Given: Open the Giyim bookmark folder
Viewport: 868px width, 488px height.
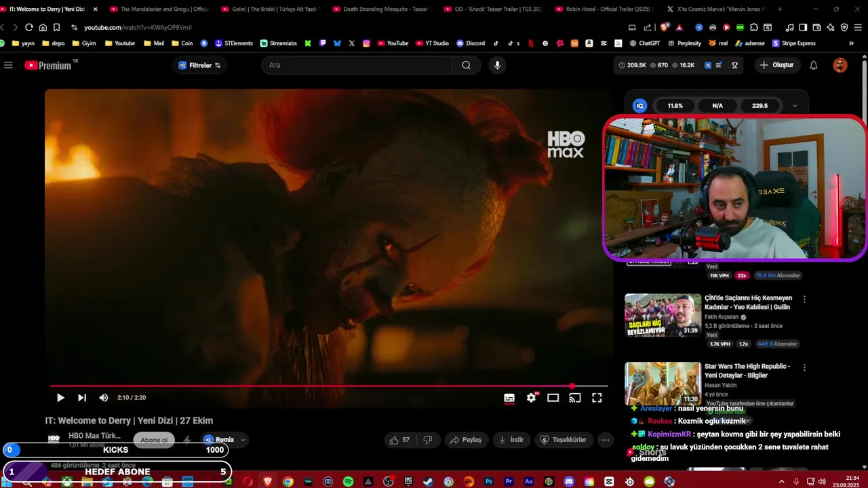Looking at the screenshot, I should [84, 43].
